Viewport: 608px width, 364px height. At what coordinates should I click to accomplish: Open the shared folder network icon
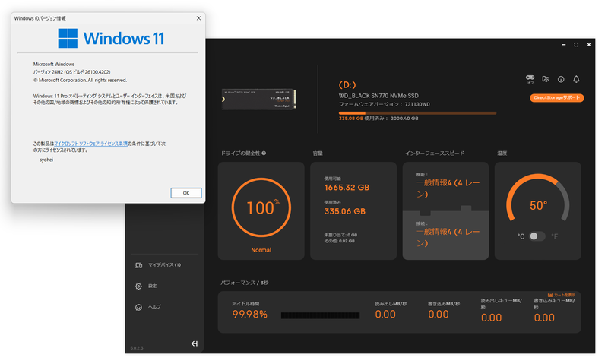click(546, 79)
